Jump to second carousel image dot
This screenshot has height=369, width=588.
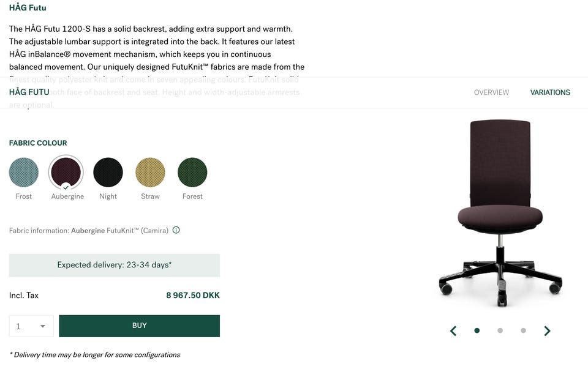point(500,330)
